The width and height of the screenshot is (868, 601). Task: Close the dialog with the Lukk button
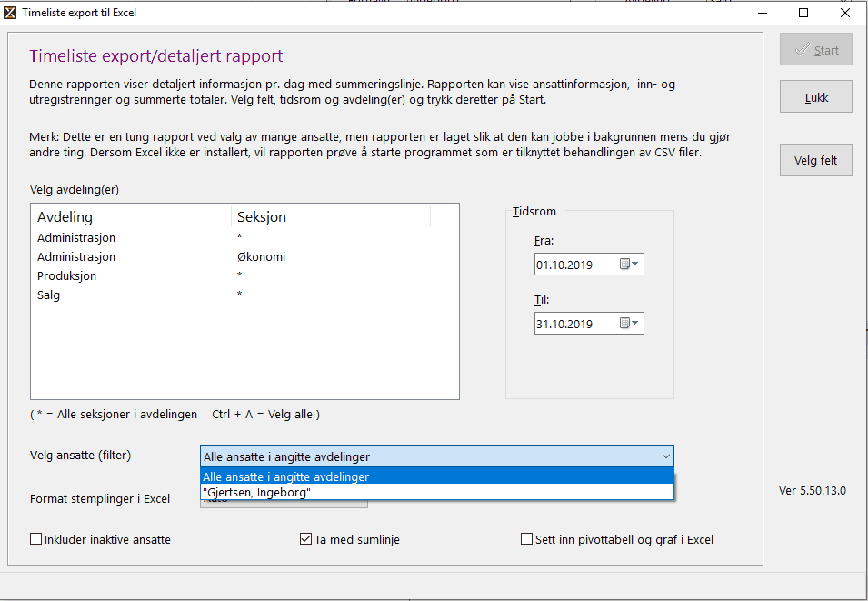814,96
